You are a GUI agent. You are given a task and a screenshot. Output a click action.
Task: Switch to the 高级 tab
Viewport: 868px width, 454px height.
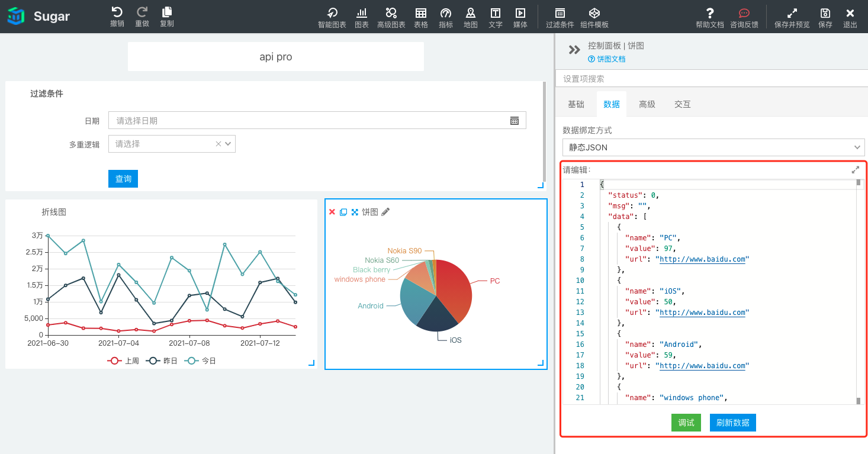(x=647, y=104)
